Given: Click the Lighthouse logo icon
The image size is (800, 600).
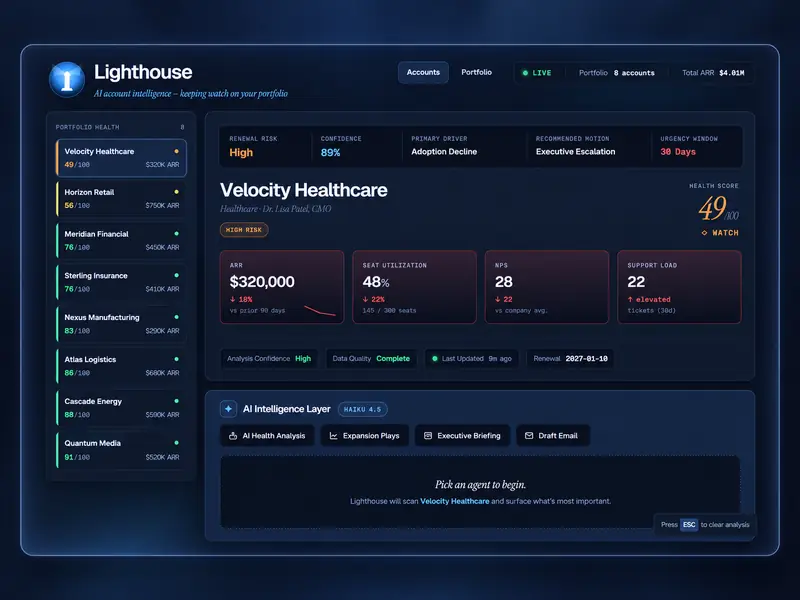Looking at the screenshot, I should [x=67, y=80].
